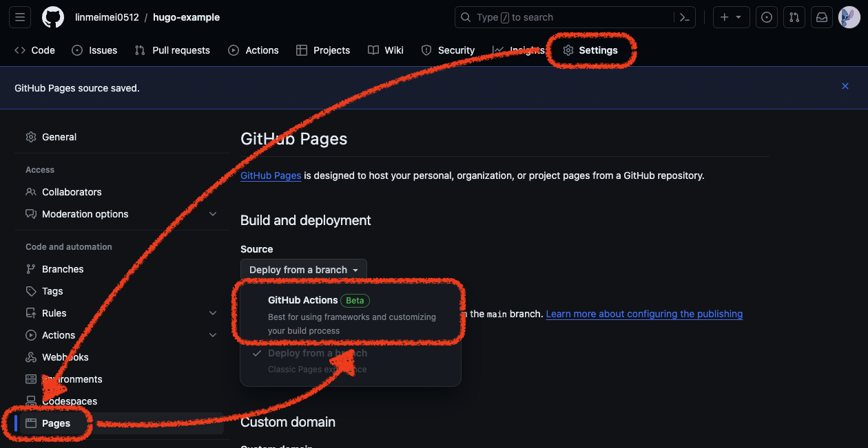The image size is (868, 448).
Task: Click the browser icon beside Pages
Action: [31, 423]
